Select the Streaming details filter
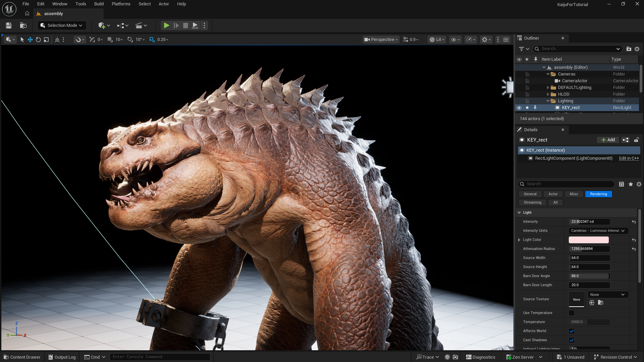Image resolution: width=644 pixels, height=362 pixels. 532,202
